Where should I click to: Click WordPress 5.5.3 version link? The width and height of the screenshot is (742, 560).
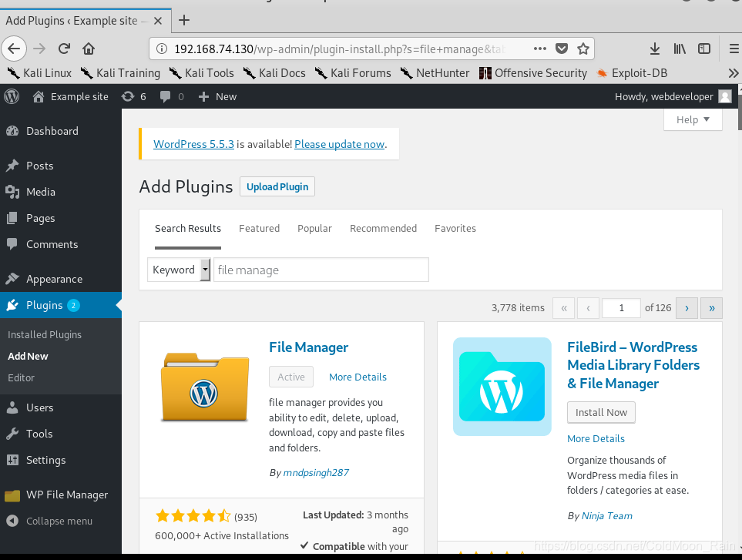(x=193, y=144)
